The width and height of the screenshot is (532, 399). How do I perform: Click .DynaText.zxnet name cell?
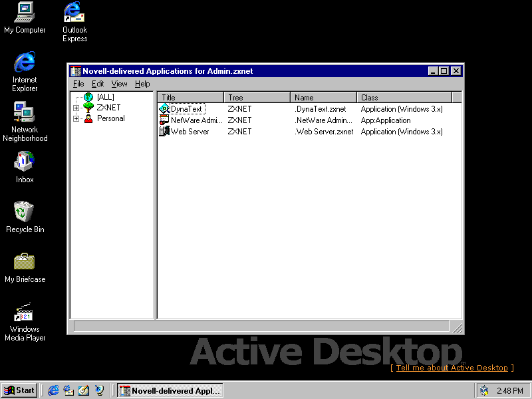point(321,109)
